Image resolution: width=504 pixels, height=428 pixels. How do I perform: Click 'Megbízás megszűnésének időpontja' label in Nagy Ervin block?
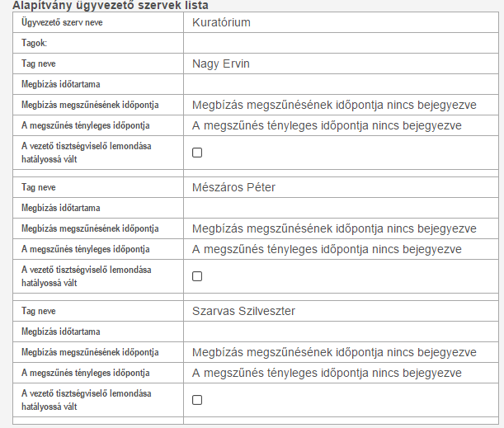pyautogui.click(x=90, y=105)
